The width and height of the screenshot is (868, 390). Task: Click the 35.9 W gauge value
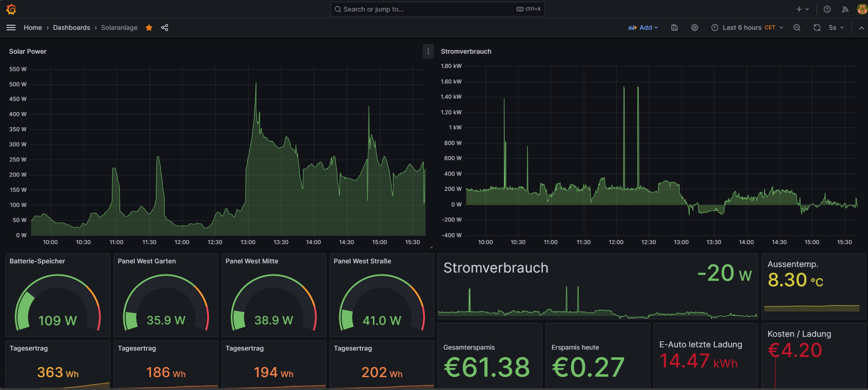pos(166,320)
